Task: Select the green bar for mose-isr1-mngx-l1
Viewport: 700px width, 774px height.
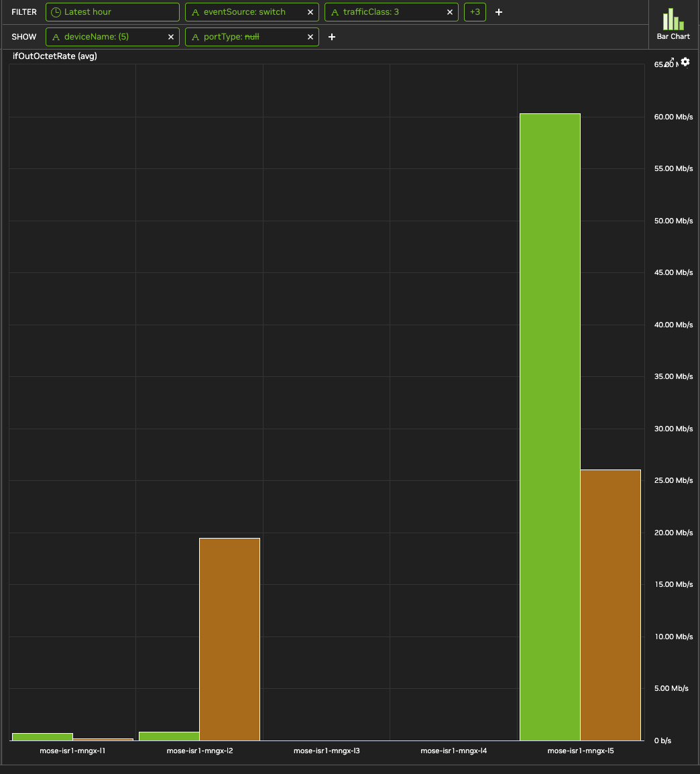Action: click(42, 737)
